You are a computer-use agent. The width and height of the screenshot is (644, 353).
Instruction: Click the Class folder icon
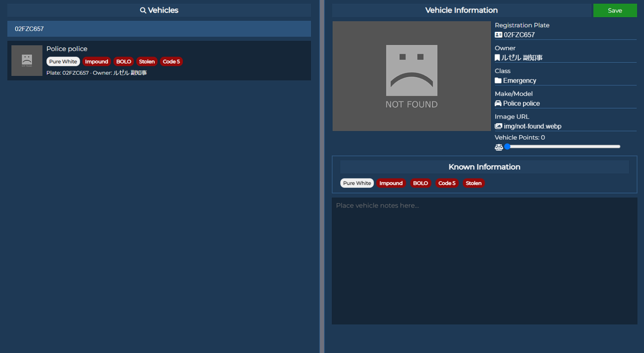tap(498, 81)
